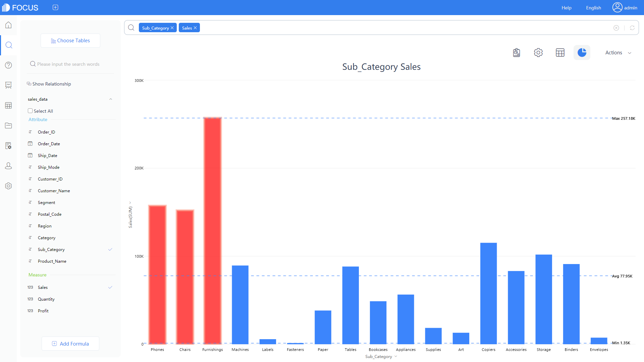
Task: Click the red Phones bar
Action: (157, 275)
